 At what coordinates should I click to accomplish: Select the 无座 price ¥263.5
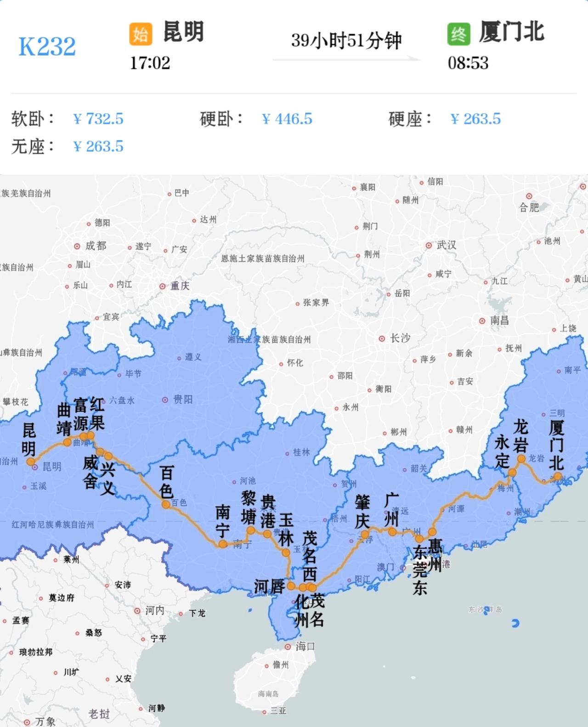(x=98, y=147)
